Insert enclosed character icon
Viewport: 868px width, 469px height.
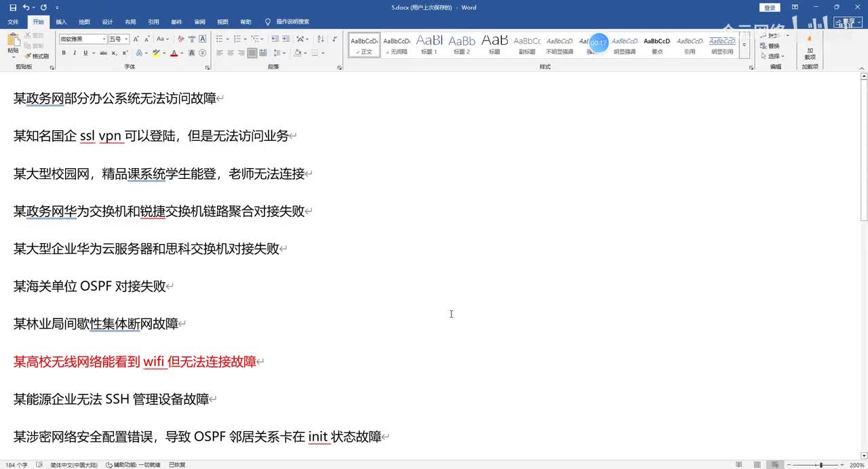point(203,53)
